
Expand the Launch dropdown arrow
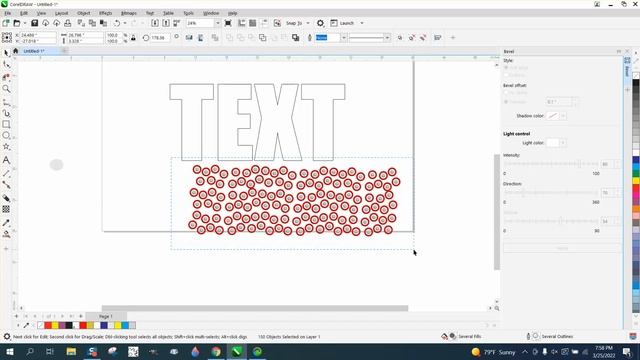[x=362, y=23]
